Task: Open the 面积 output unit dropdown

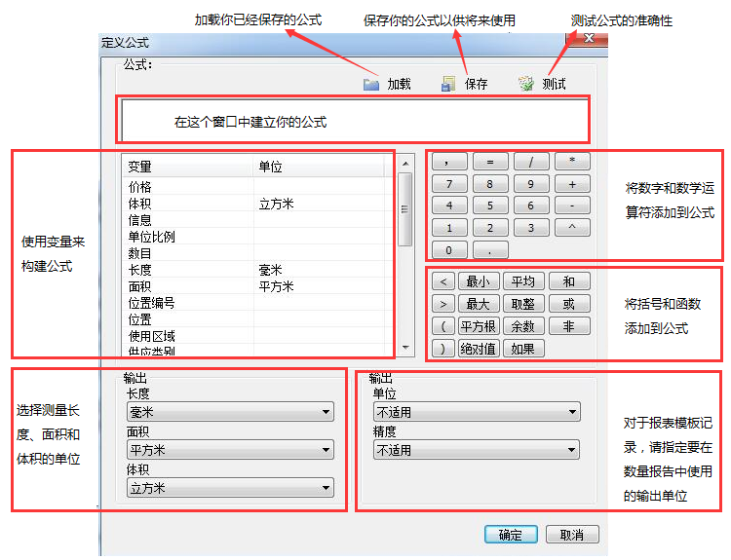Action: point(230,450)
